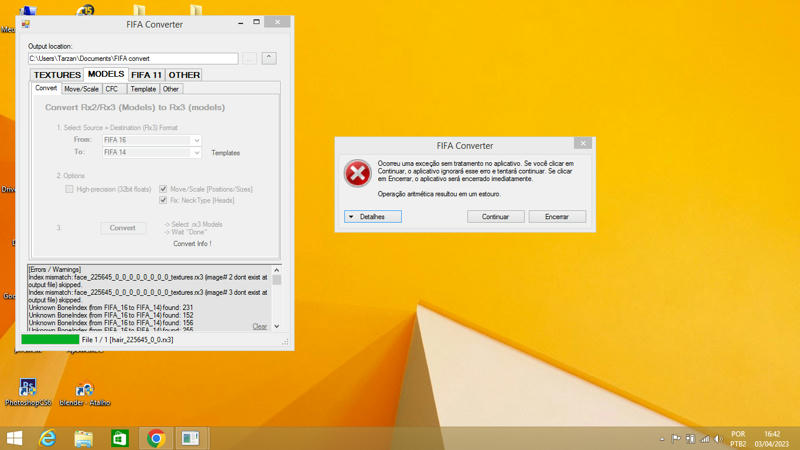Click the red error icon in dialog

(x=358, y=173)
